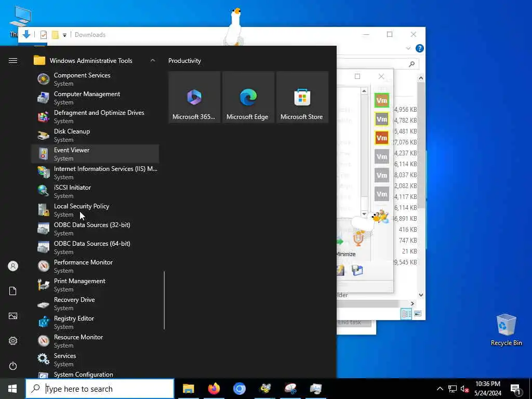Open Services console
The width and height of the screenshot is (532, 399).
coord(95,359)
